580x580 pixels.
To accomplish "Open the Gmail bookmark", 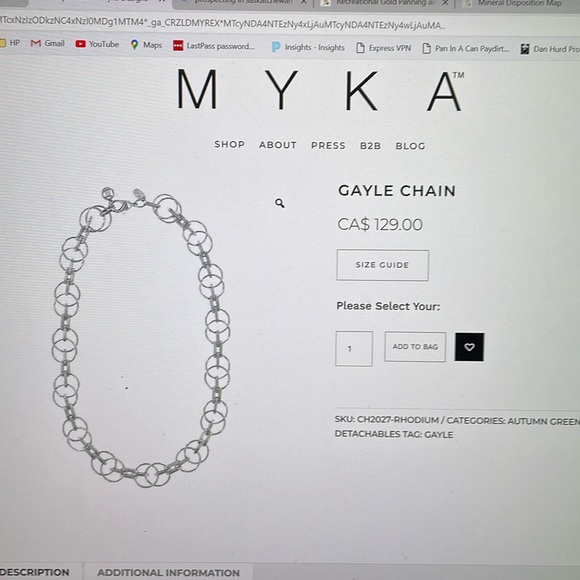I will click(x=48, y=43).
